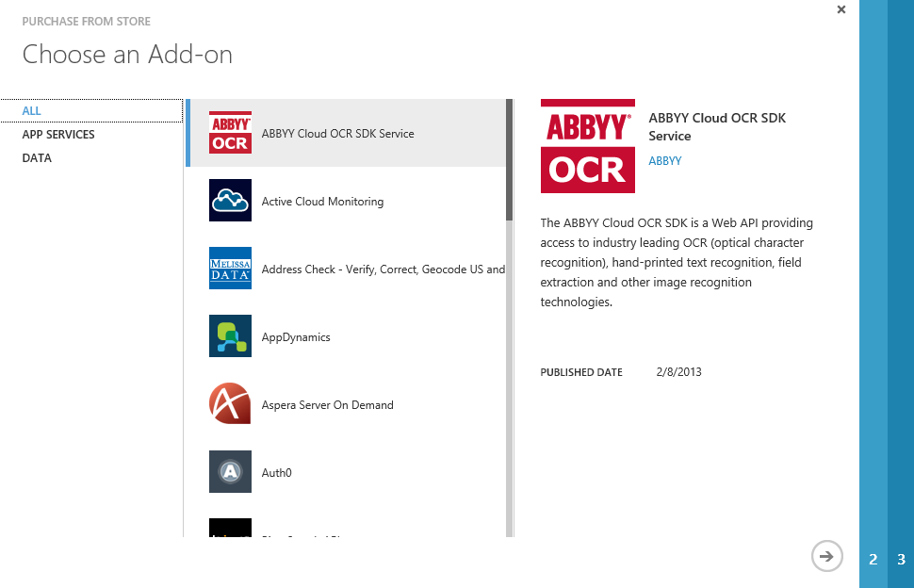Select the ABBYY OCR icon in list
This screenshot has width=914, height=588.
(x=230, y=132)
